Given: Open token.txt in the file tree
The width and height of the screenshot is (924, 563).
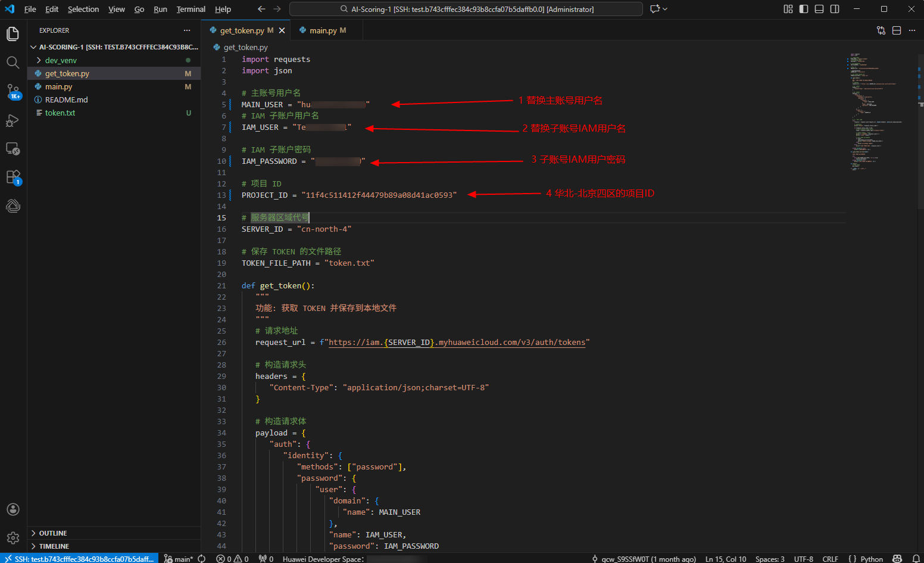Looking at the screenshot, I should click(114, 113).
